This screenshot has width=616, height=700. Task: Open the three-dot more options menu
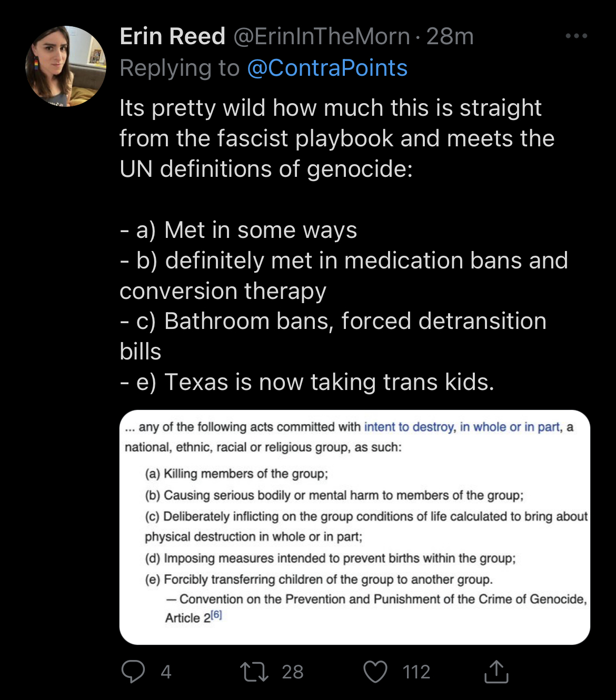pyautogui.click(x=576, y=36)
